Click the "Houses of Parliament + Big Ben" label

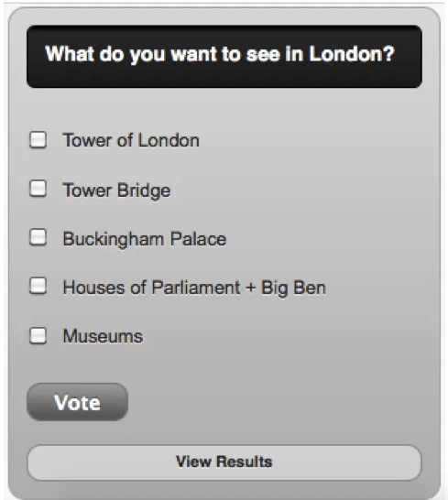pos(194,288)
